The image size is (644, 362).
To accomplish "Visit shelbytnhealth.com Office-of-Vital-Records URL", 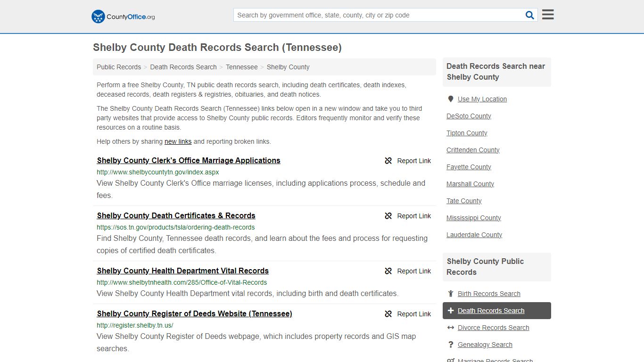I will [182, 282].
